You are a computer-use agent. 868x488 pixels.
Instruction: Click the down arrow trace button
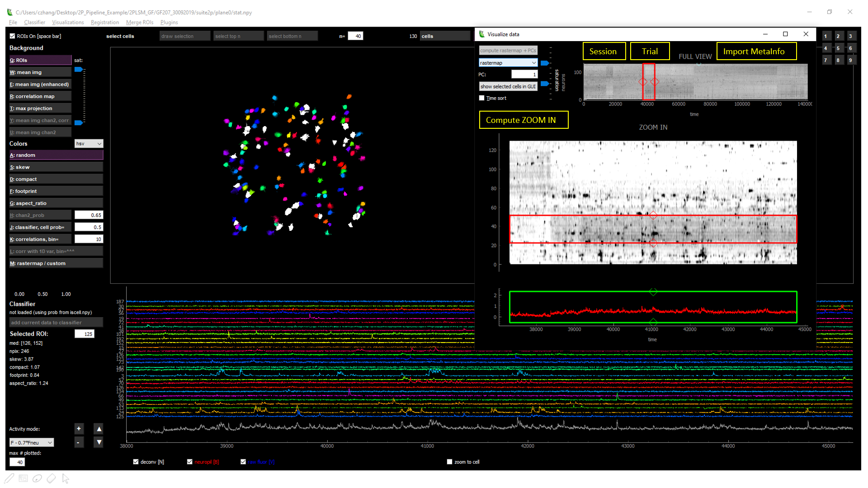coord(99,442)
